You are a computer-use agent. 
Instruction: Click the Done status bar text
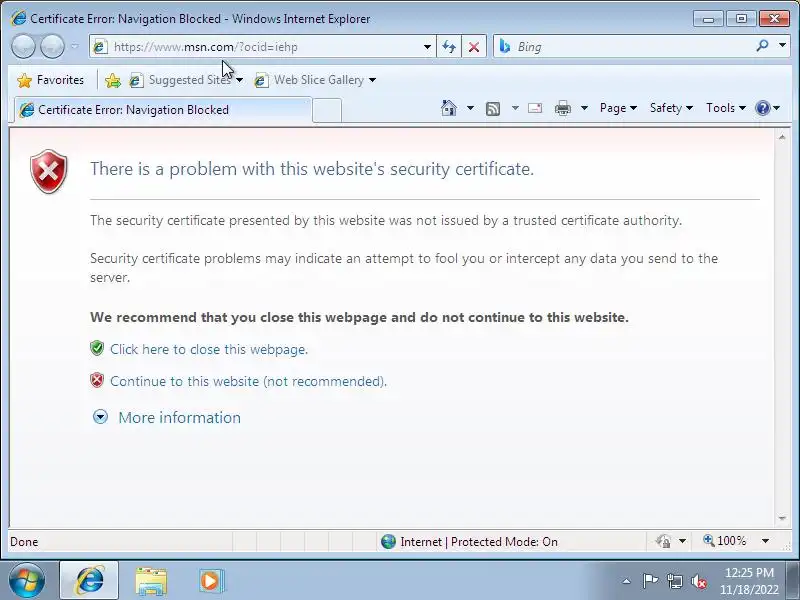tap(24, 542)
